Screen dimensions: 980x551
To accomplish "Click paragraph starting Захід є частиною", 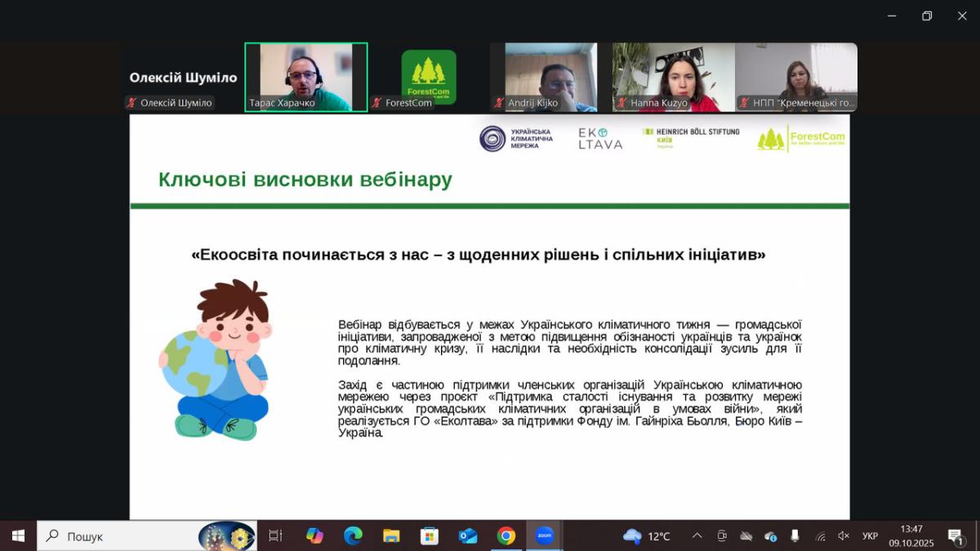I will coord(570,408).
